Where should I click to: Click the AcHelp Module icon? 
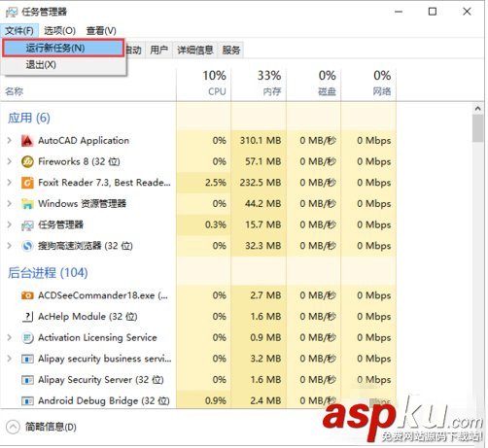27,317
